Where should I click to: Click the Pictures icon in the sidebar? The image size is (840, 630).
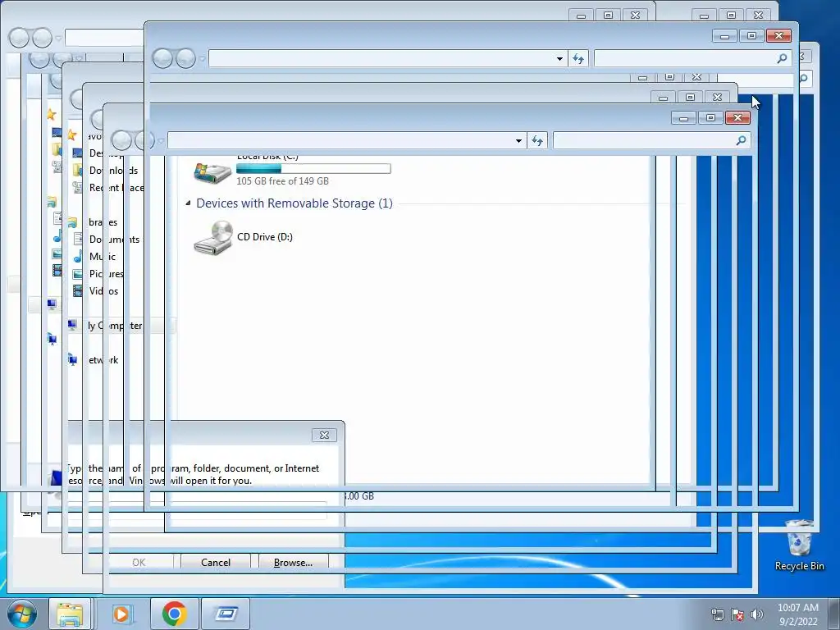tap(78, 274)
